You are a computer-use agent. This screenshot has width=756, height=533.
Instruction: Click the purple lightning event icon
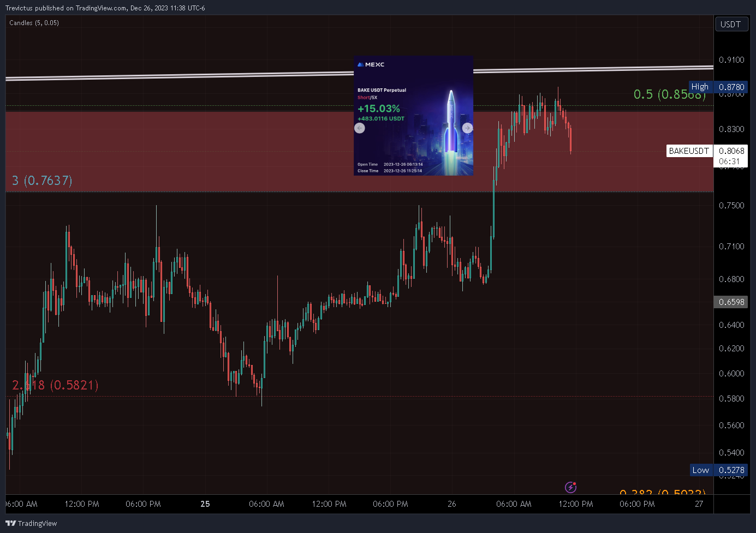coord(570,487)
